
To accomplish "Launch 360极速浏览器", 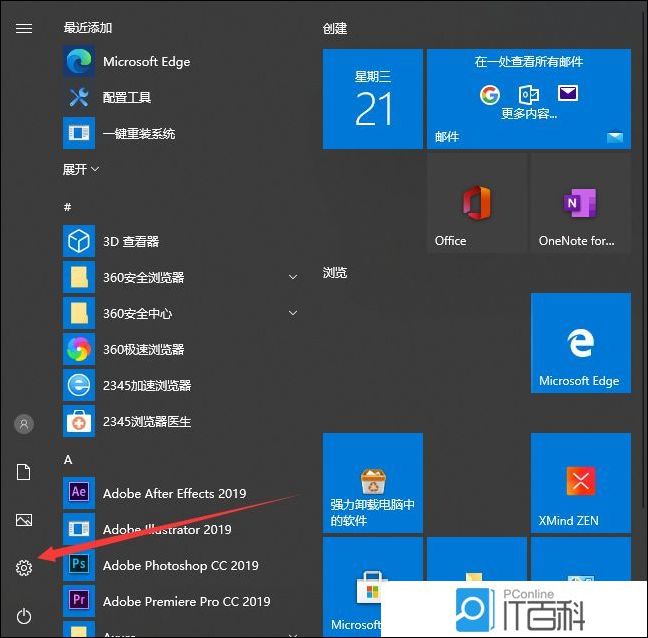I will [x=180, y=349].
